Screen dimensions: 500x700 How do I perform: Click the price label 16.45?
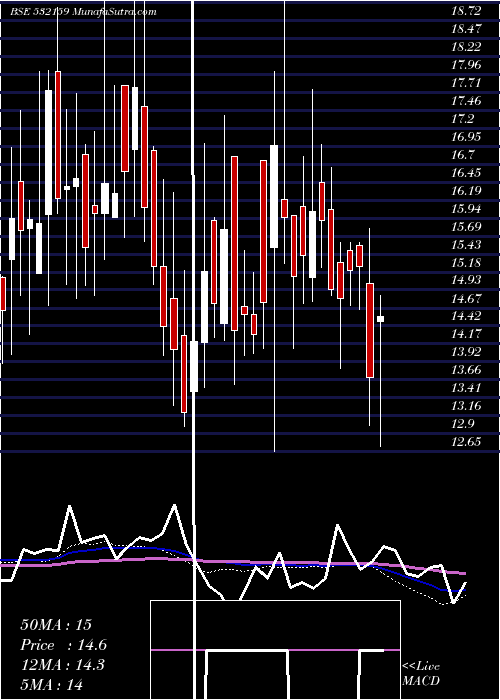pos(467,173)
